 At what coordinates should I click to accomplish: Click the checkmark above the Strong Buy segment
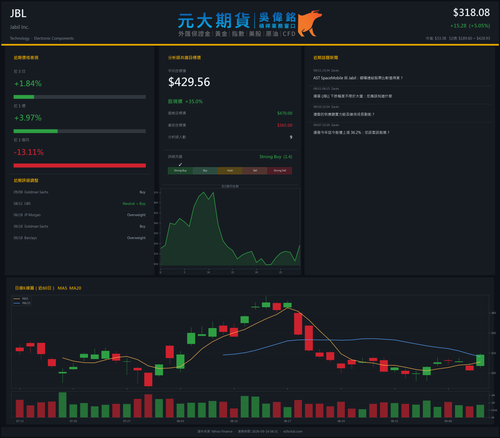[180, 164]
